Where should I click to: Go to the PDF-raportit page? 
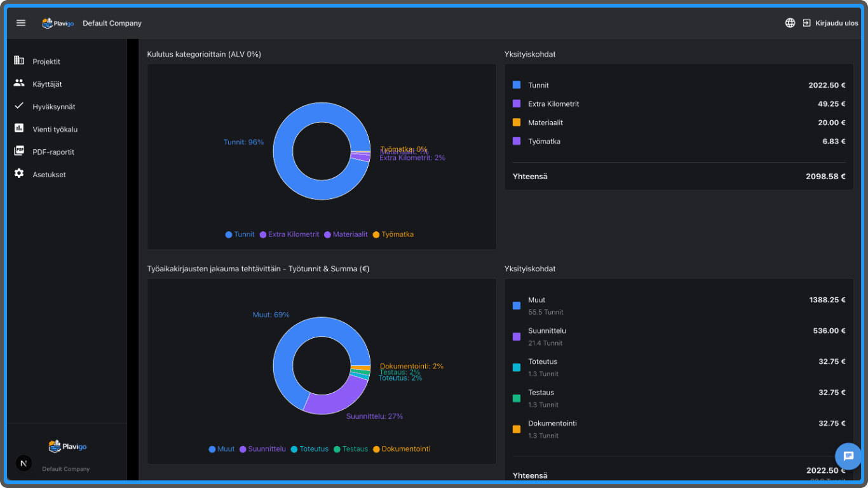(x=53, y=152)
